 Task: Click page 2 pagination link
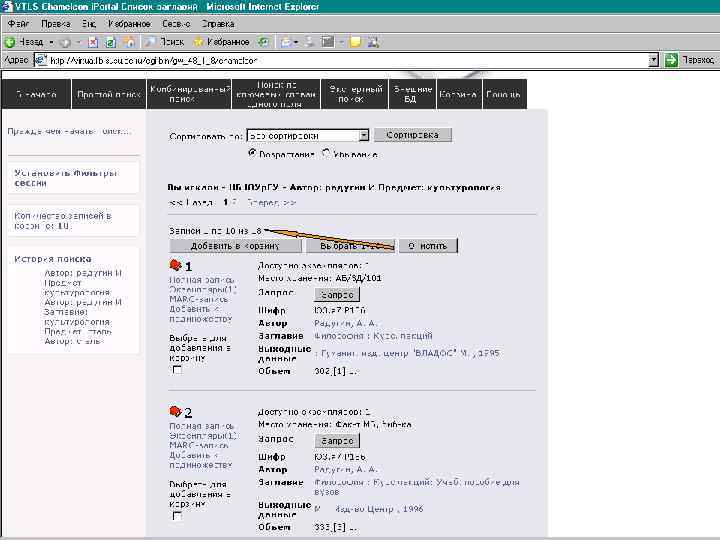coord(234,202)
